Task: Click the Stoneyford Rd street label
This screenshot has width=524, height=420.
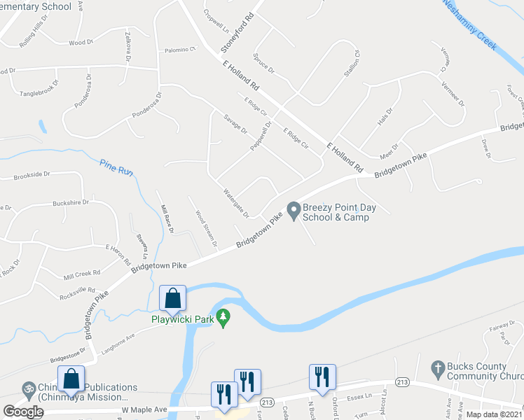Action: tap(237, 33)
